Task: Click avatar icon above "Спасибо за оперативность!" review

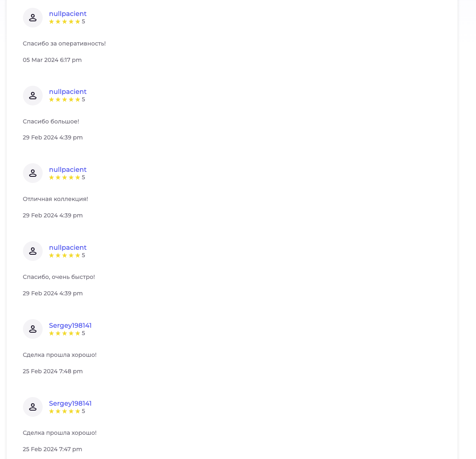Action: [33, 18]
